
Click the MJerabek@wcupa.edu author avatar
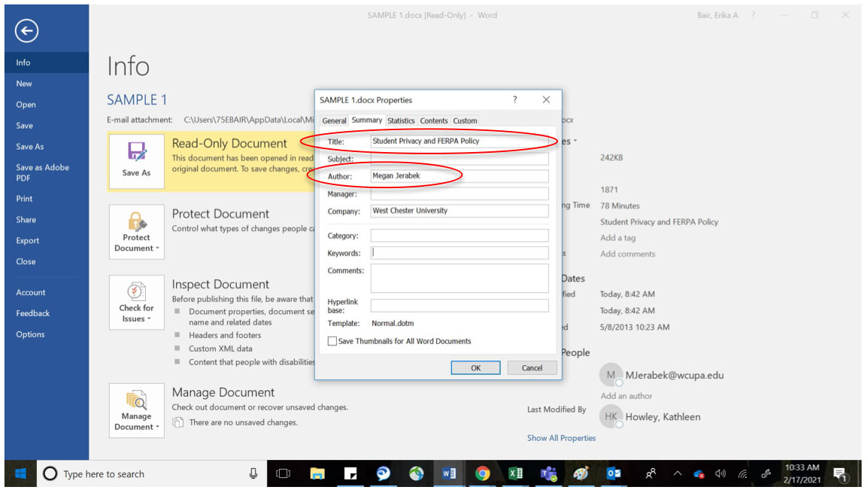pos(611,375)
